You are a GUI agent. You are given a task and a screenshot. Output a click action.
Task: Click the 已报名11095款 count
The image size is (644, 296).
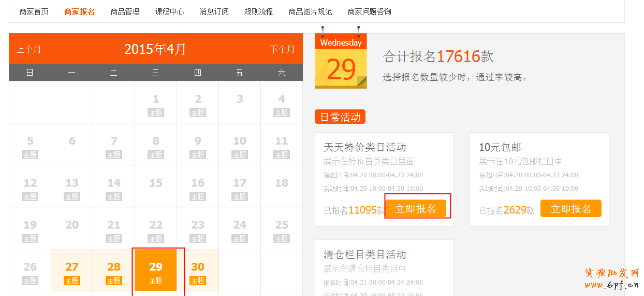pos(355,210)
